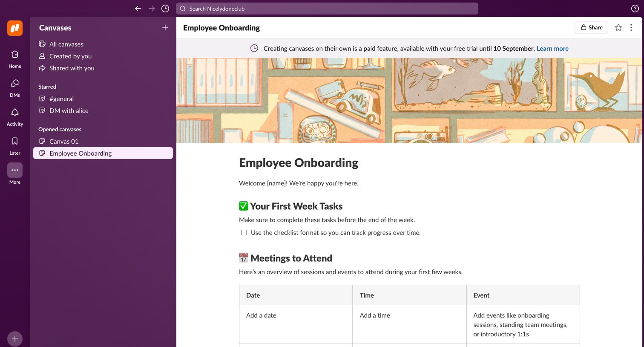Show canvases Created by you
The height and width of the screenshot is (347, 644).
tap(103, 56)
